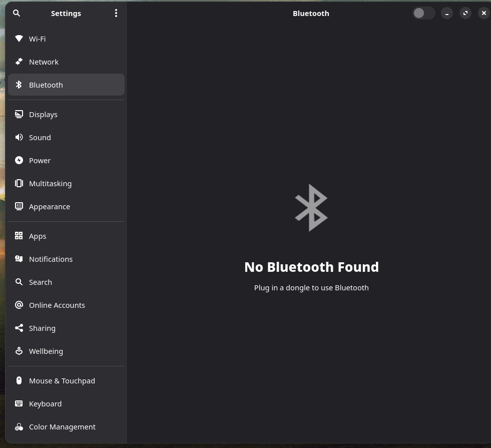The height and width of the screenshot is (448, 491).
Task: Click the Sharing icon
Action: pyautogui.click(x=19, y=328)
